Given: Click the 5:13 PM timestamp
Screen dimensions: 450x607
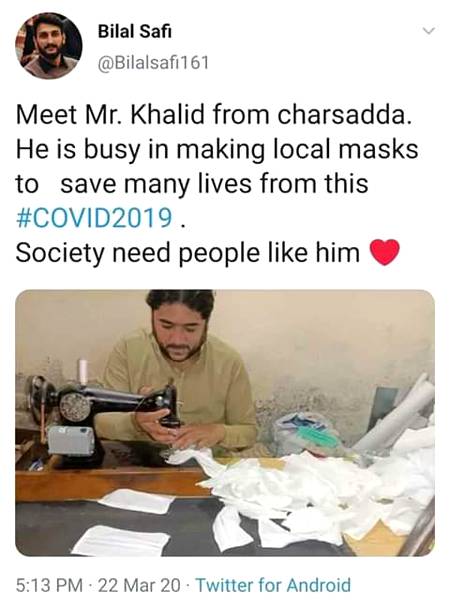Looking at the screenshot, I should 49,585.
